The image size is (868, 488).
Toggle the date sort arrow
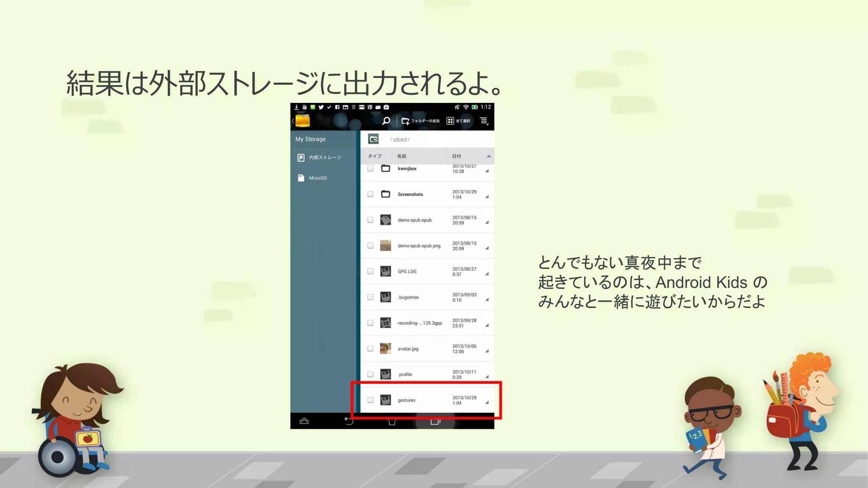(x=489, y=156)
